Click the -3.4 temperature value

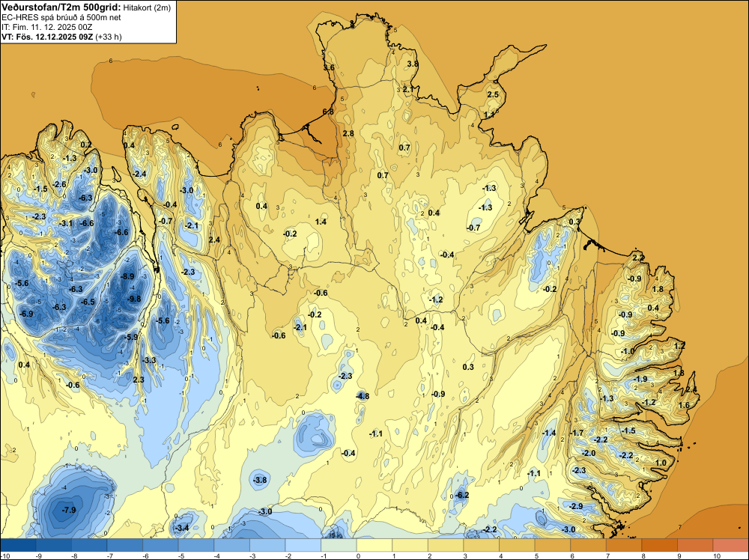[x=181, y=528]
